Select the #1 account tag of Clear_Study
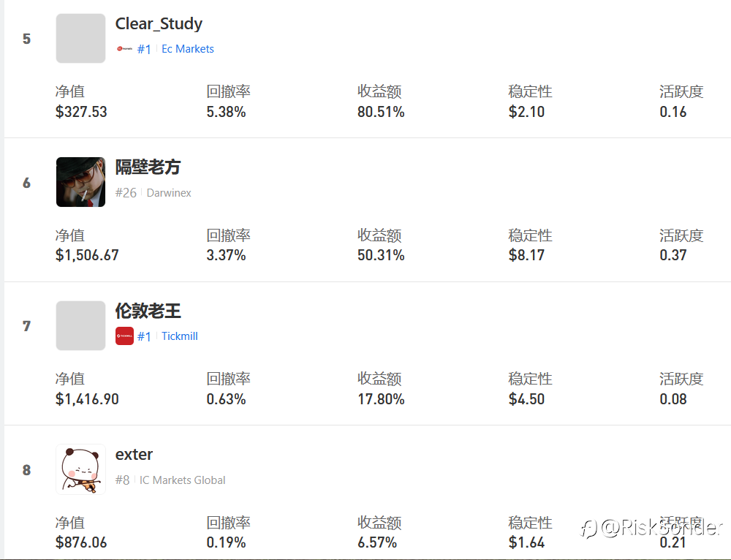Viewport: 731px width, 560px height. (144, 49)
